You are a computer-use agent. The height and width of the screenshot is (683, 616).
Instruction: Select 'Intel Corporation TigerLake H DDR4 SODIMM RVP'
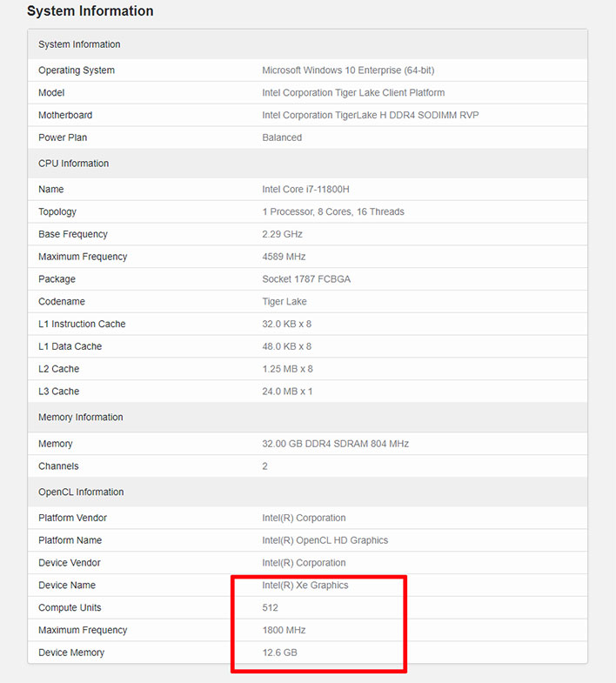click(x=371, y=115)
